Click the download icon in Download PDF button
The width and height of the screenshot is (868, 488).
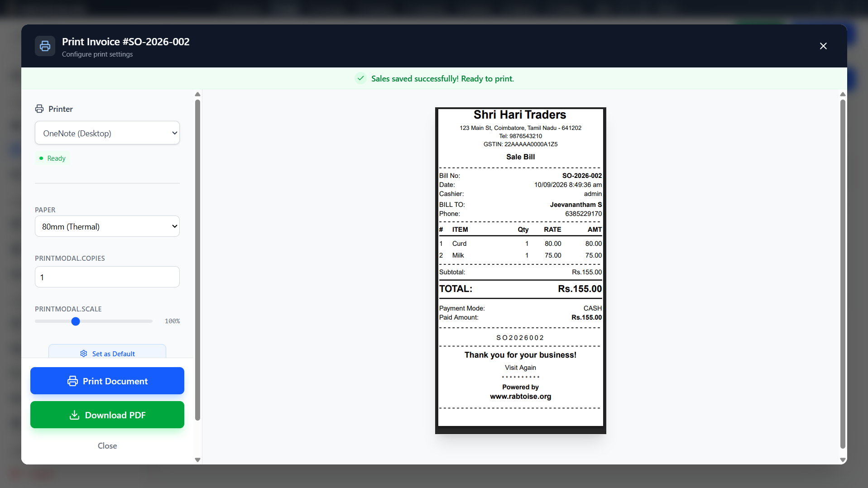point(75,415)
